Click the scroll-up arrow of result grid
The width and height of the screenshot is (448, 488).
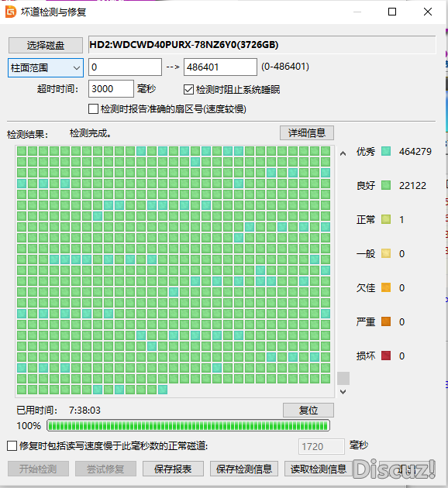pyautogui.click(x=343, y=153)
